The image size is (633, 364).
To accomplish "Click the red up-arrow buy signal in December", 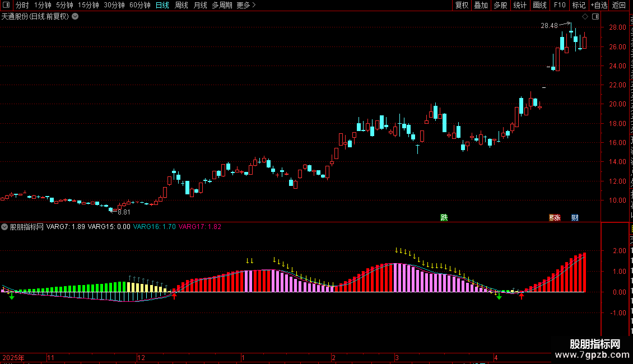I will pos(174,296).
